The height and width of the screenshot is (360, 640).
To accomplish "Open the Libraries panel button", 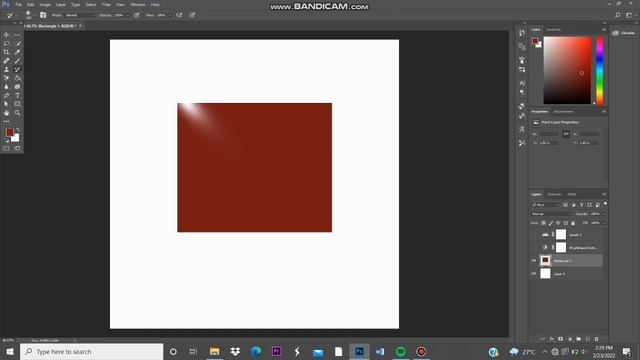I will pyautogui.click(x=624, y=33).
